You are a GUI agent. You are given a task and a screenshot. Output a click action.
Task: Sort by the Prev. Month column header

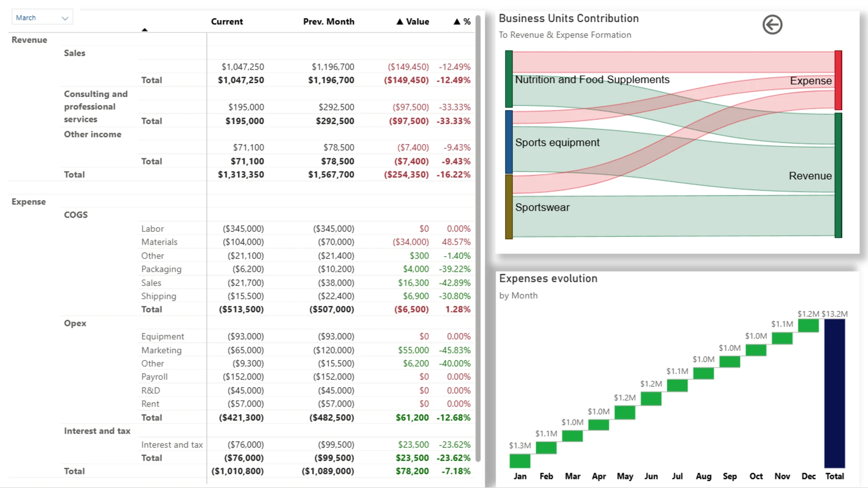point(329,21)
